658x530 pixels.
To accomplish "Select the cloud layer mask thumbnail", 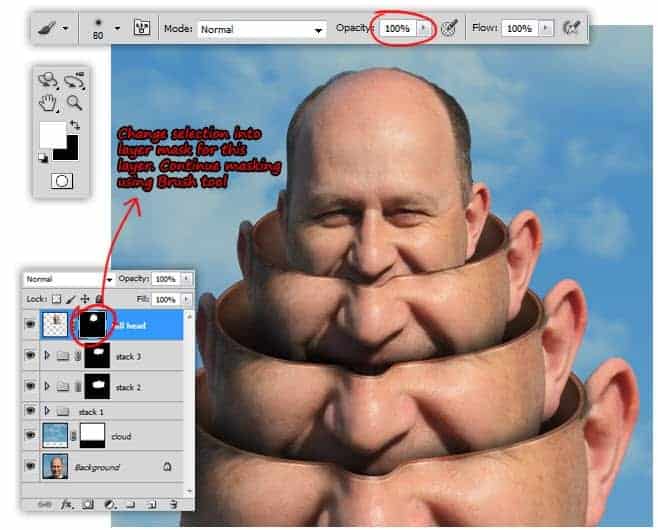I will pos(92,435).
